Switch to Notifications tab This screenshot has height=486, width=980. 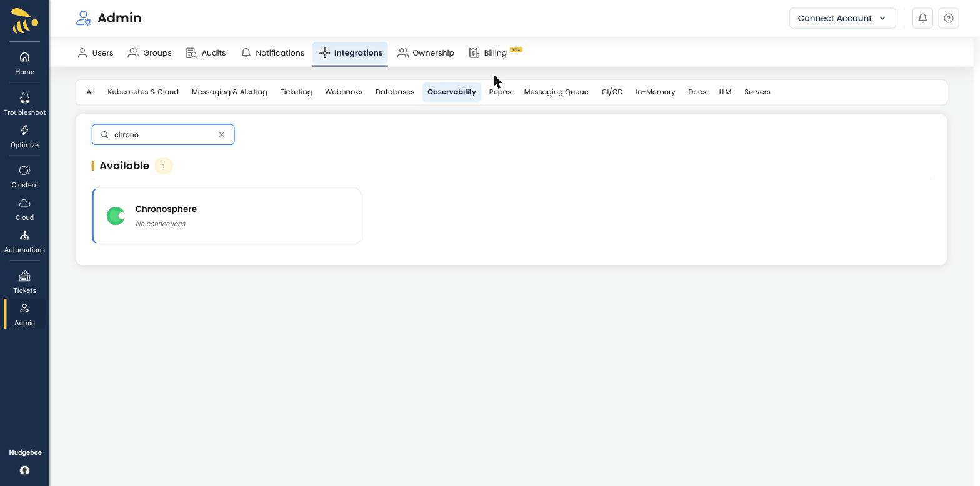click(272, 53)
